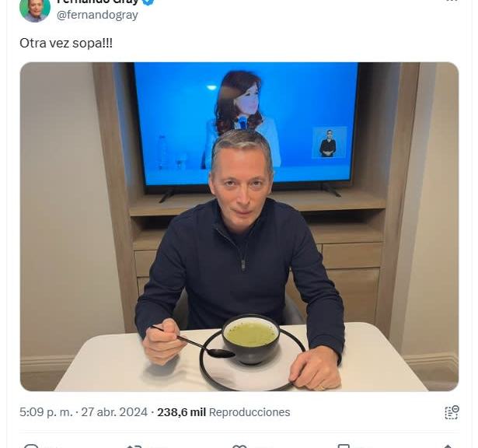View the 238,6 mil views count
The image size is (478, 448).
point(181,412)
